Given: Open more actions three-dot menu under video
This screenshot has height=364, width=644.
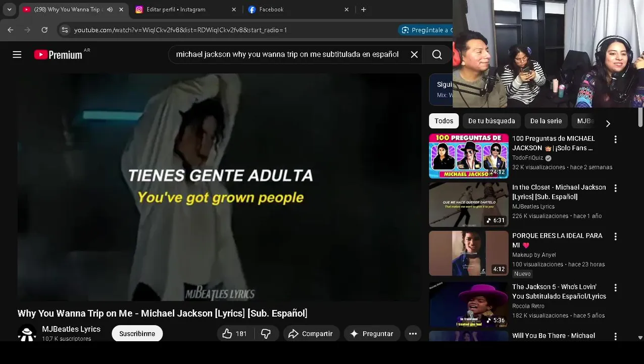Looking at the screenshot, I should pos(413,334).
